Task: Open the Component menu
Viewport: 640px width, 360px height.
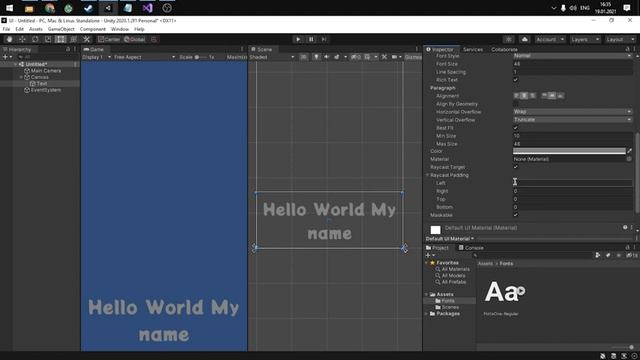Action: tap(93, 29)
